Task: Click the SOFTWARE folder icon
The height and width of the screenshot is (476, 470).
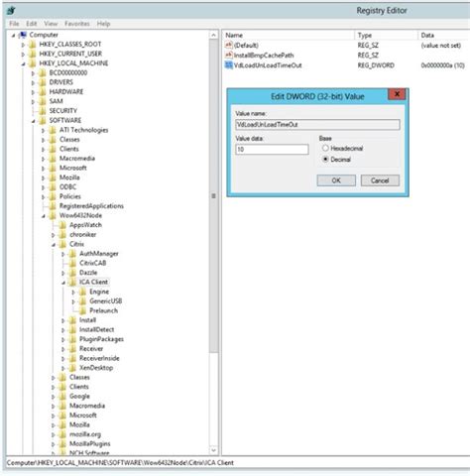Action: pyautogui.click(x=43, y=121)
